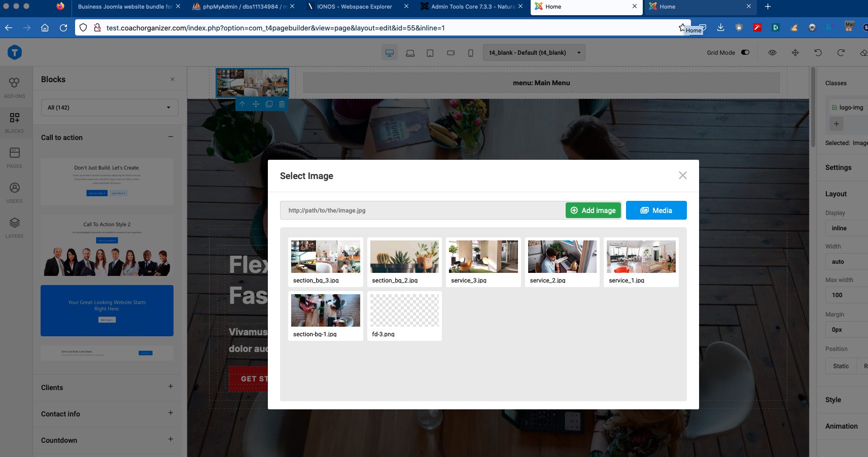
Task: Open the Blocks sidebar panel
Action: [14, 122]
